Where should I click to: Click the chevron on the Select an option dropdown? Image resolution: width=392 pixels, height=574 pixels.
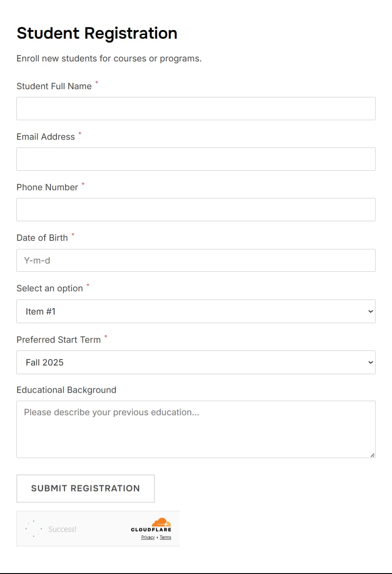[370, 311]
